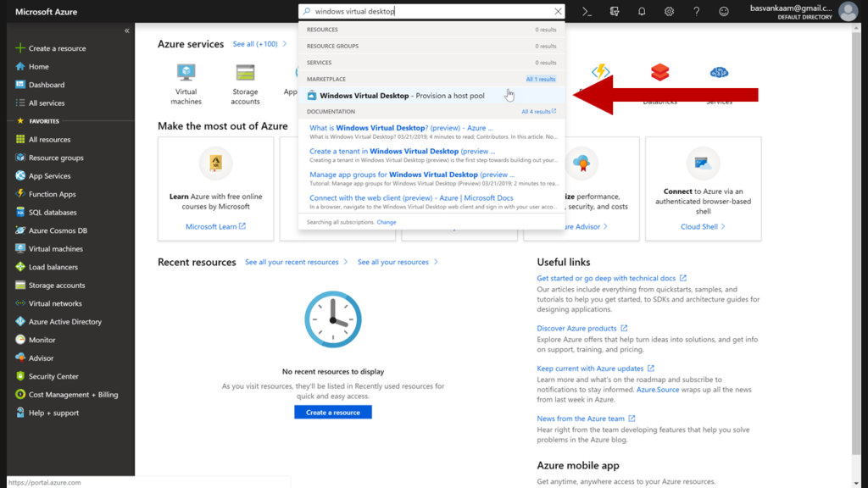Click See all (+100) services link
Image resolution: width=868 pixels, height=488 pixels.
click(259, 44)
